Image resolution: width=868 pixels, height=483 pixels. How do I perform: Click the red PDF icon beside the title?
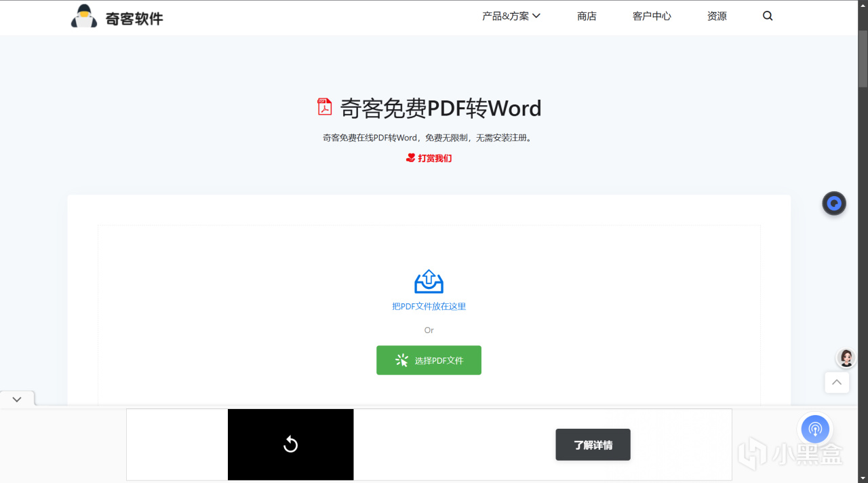pyautogui.click(x=324, y=107)
